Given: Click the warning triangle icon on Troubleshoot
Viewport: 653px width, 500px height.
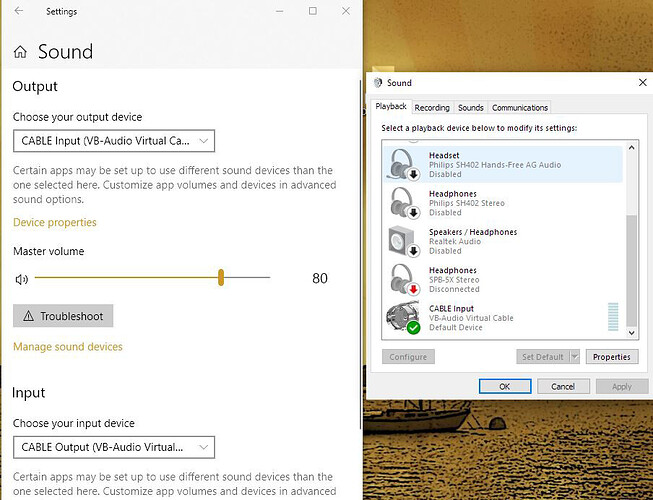Looking at the screenshot, I should point(28,316).
